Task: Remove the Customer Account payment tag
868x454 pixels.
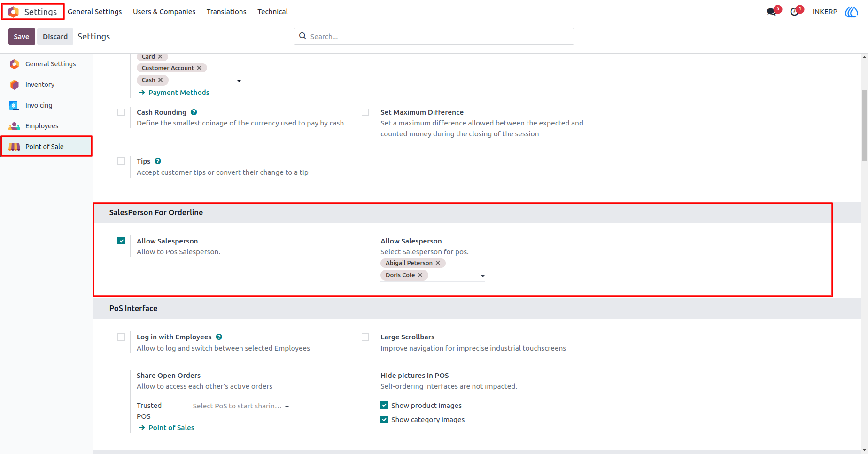Action: tap(199, 68)
